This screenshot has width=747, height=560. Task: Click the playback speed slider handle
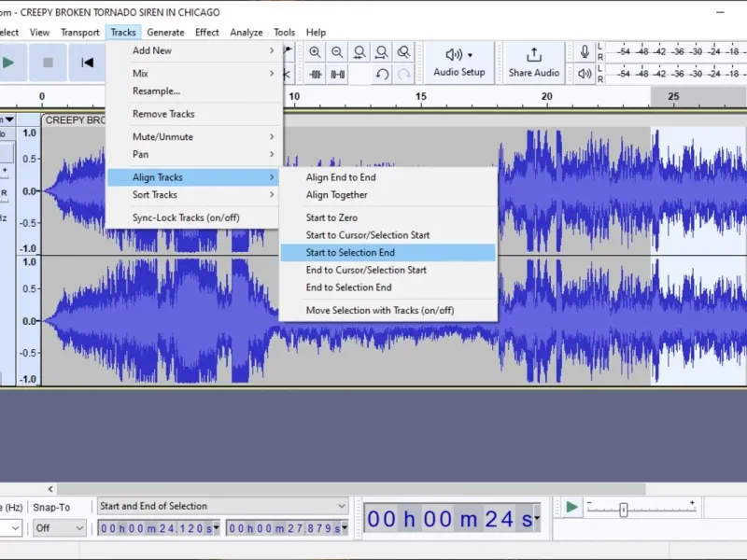coord(623,510)
